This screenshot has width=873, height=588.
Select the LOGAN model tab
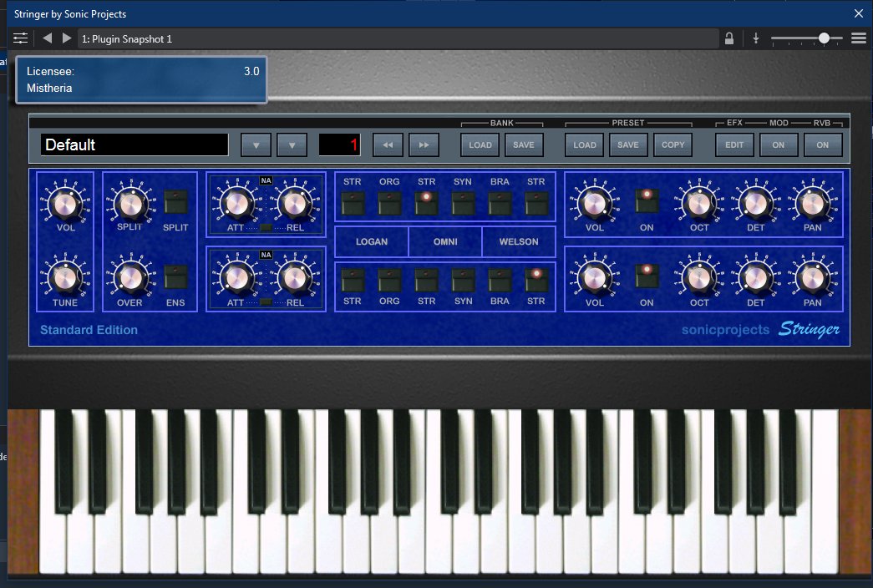point(372,241)
